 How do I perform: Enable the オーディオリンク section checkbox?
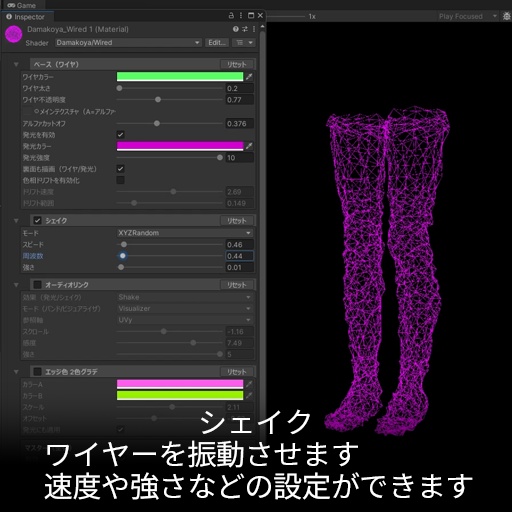point(37,285)
